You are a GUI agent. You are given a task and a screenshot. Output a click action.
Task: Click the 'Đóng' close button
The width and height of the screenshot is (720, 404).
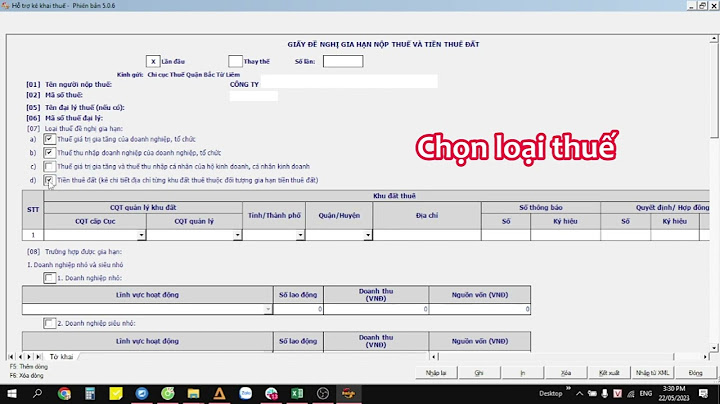[696, 373]
